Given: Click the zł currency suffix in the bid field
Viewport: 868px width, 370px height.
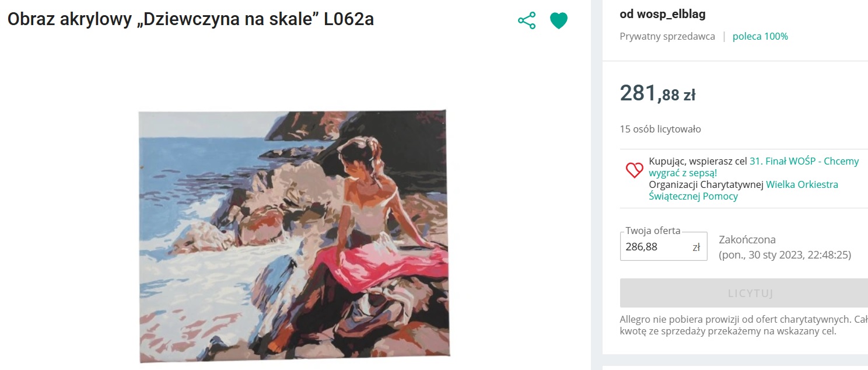Looking at the screenshot, I should coord(696,247).
